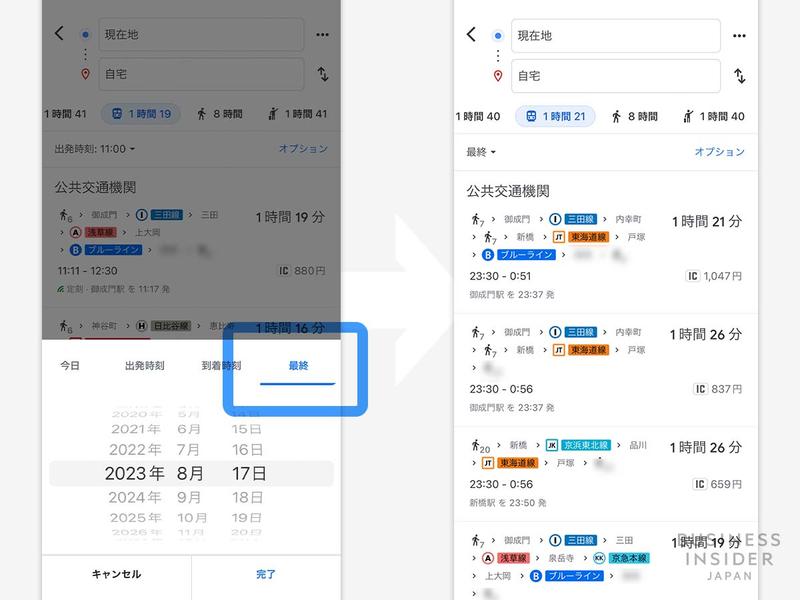Tap 京浜東北線 line badge
The width and height of the screenshot is (800, 600).
pyautogui.click(x=586, y=445)
